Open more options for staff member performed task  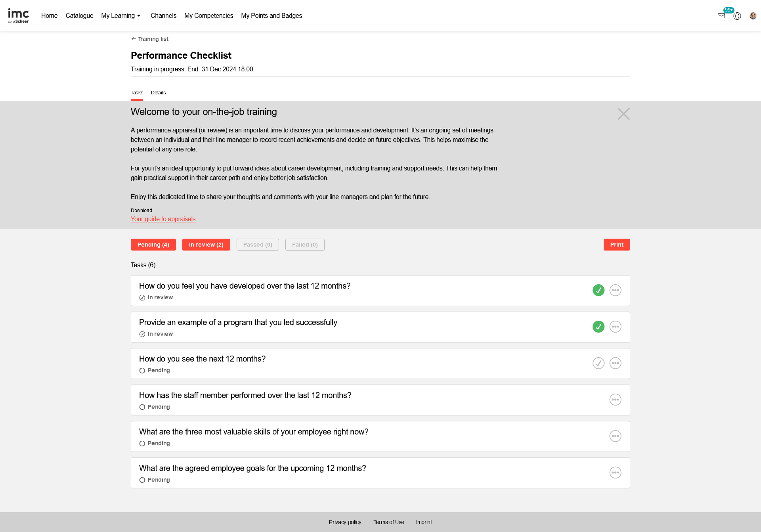coord(615,400)
